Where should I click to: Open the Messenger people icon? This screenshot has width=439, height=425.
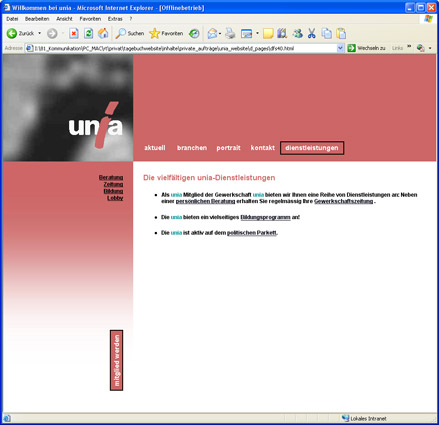(x=297, y=33)
